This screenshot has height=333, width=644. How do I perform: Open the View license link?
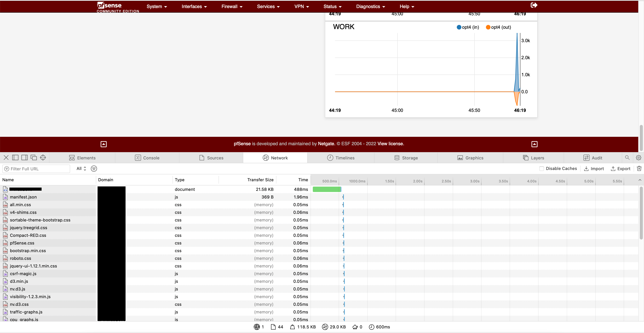(390, 144)
